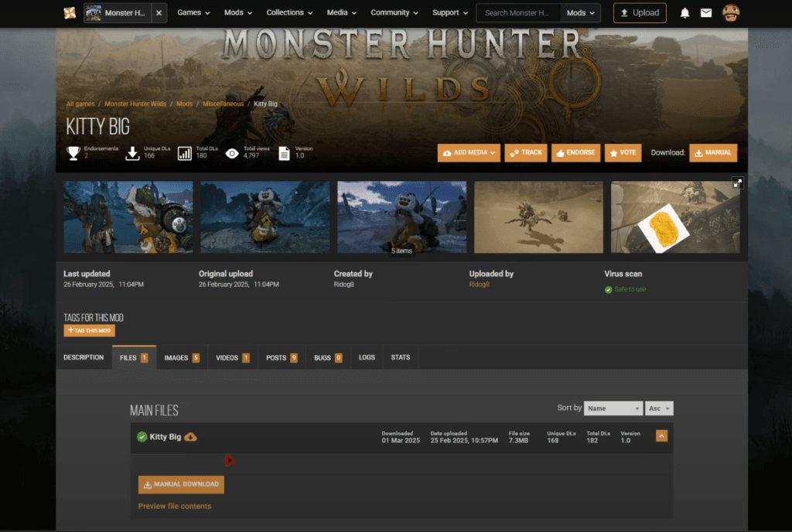Switch to the Files tab
This screenshot has width=792, height=532.
click(134, 357)
